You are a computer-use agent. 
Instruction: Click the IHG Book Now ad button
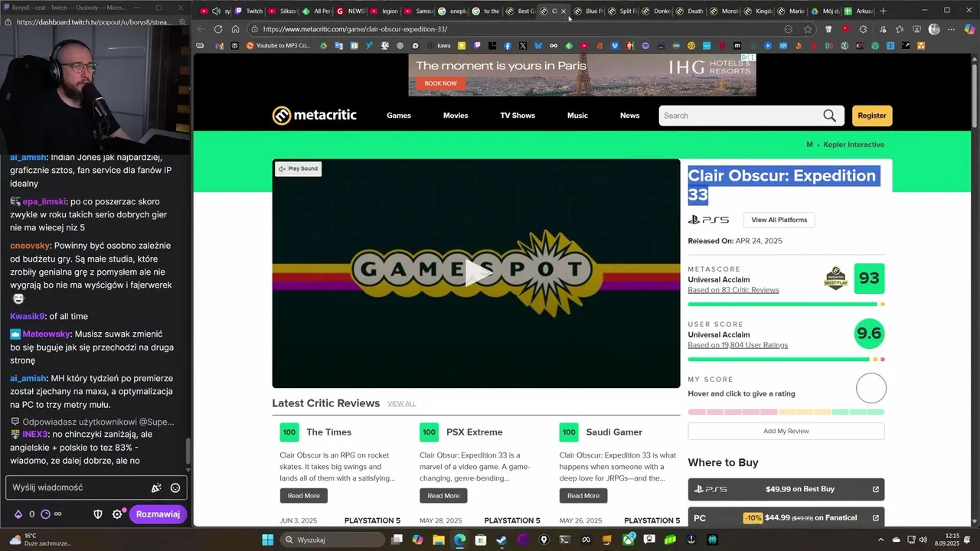[x=440, y=83]
